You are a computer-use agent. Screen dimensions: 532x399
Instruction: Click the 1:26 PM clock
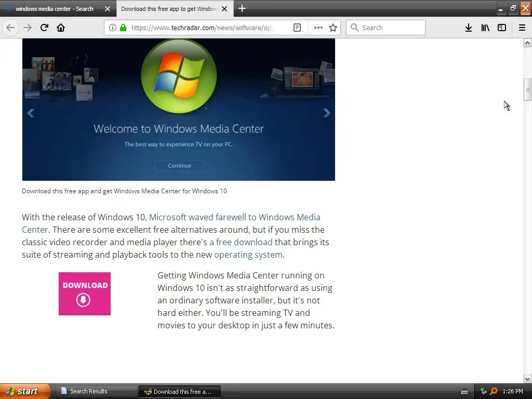pyautogui.click(x=513, y=391)
